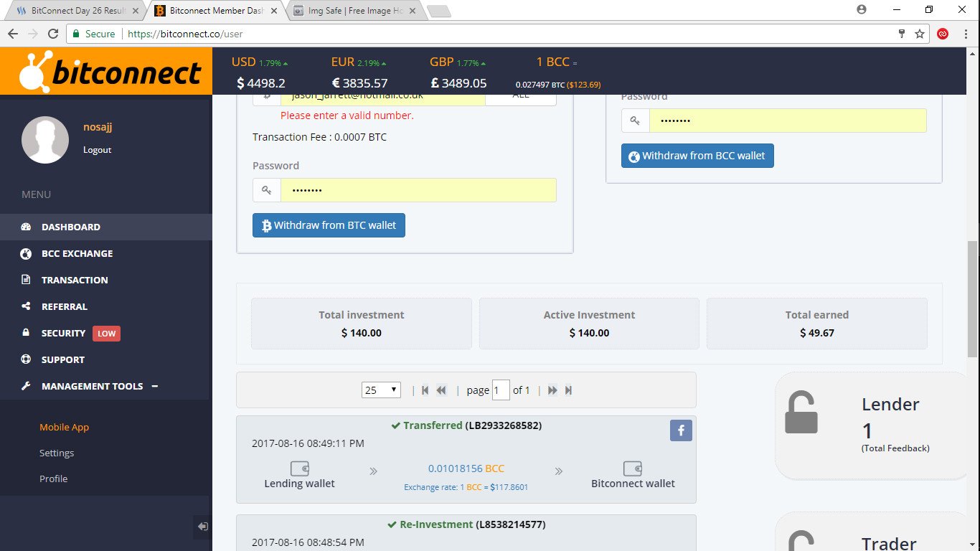980x551 pixels.
Task: Log out of the nosajj account
Action: 97,150
